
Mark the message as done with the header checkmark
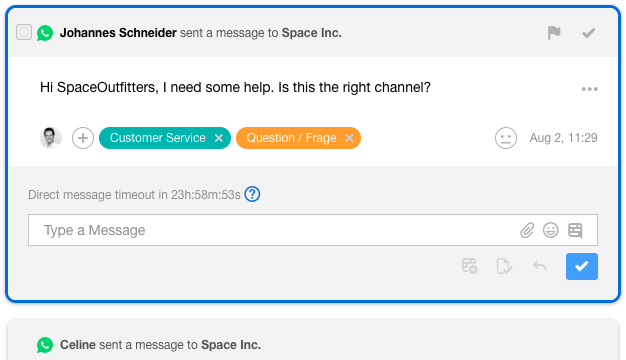coord(588,33)
